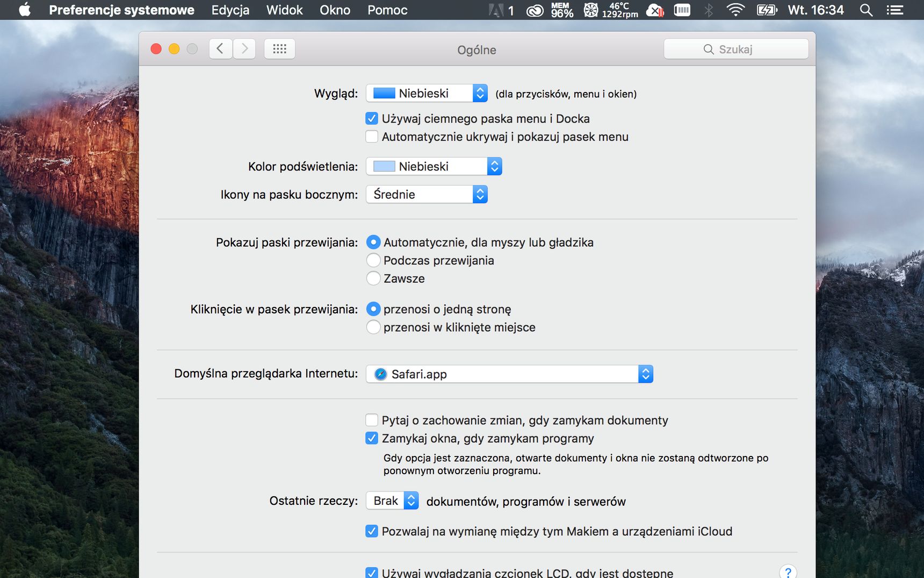Open Spotlight search magnifier
Image resolution: width=924 pixels, height=578 pixels.
(x=866, y=10)
